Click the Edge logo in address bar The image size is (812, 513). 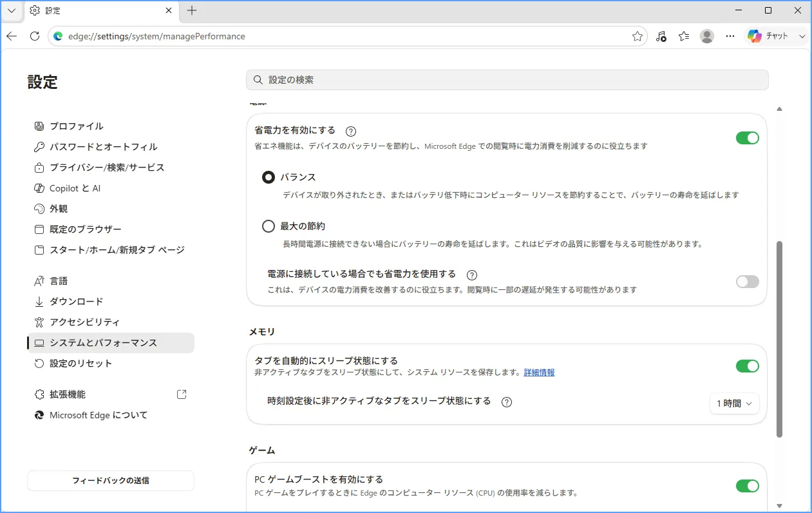[x=58, y=36]
